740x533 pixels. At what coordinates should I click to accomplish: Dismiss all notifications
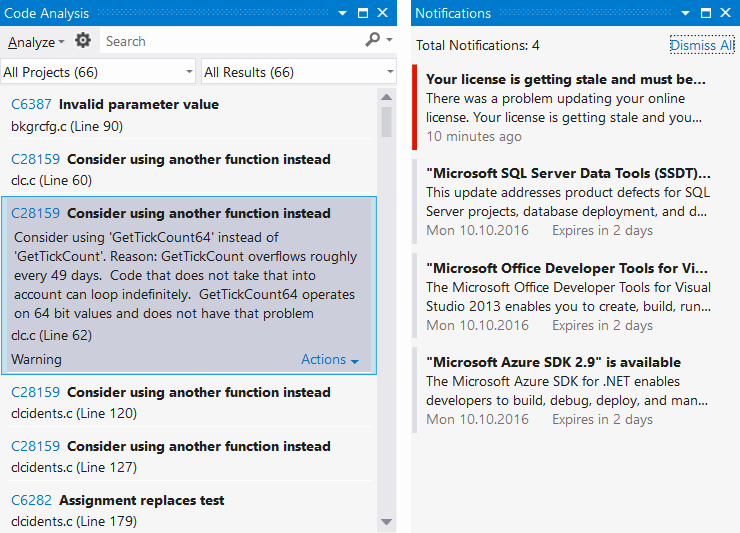pyautogui.click(x=700, y=45)
